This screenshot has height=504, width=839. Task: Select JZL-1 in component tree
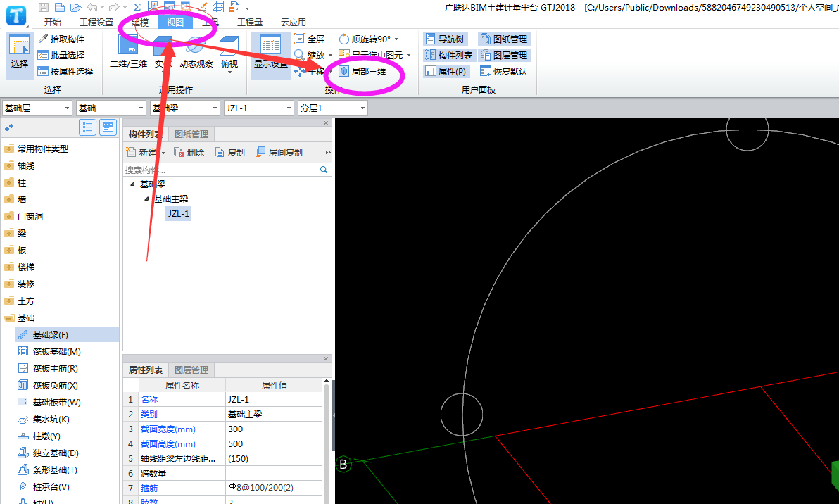point(178,213)
